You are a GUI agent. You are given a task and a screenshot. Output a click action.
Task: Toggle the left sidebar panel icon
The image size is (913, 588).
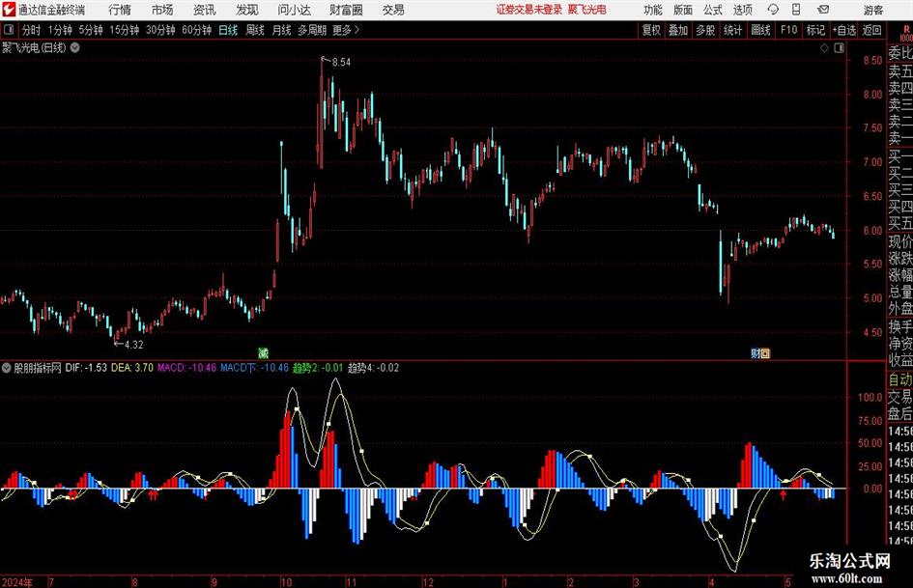tap(9, 30)
